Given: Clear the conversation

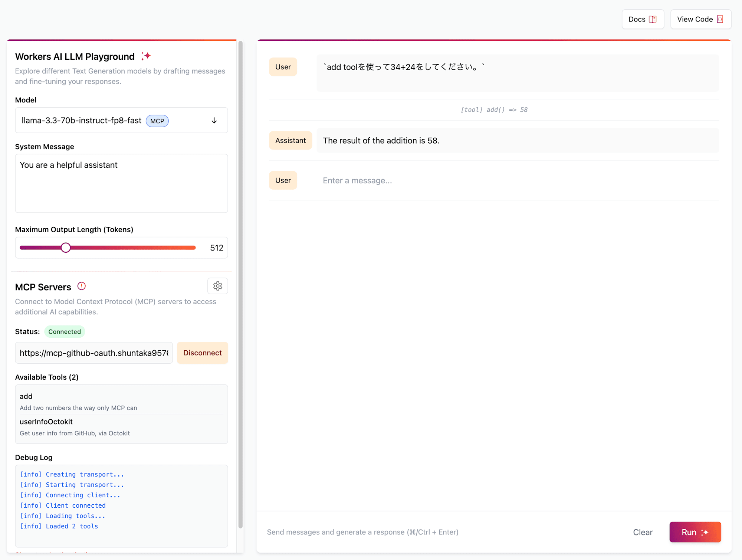Looking at the screenshot, I should [x=643, y=532].
